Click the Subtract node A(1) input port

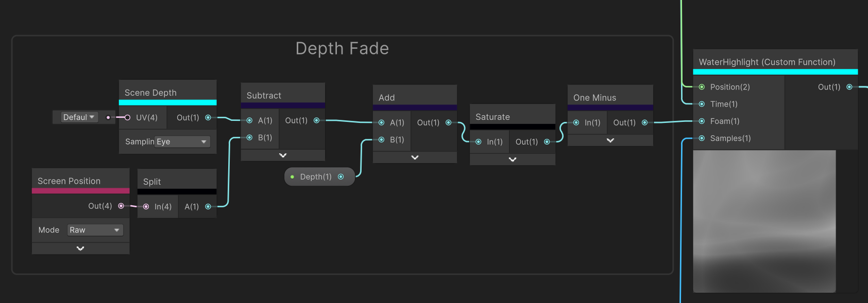click(249, 120)
